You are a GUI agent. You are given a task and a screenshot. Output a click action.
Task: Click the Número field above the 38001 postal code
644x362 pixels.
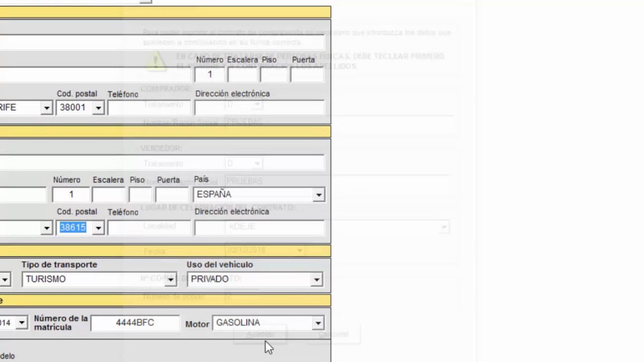tap(210, 75)
